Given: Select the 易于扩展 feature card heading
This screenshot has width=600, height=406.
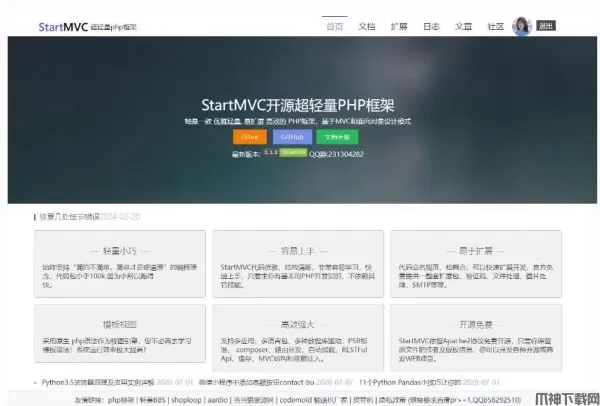Looking at the screenshot, I should [476, 251].
